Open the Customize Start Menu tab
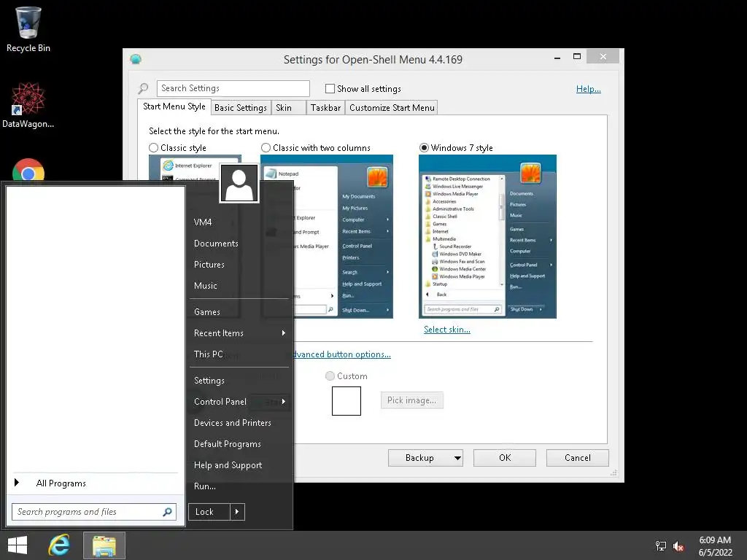Viewport: 747px width, 560px height. pos(392,108)
